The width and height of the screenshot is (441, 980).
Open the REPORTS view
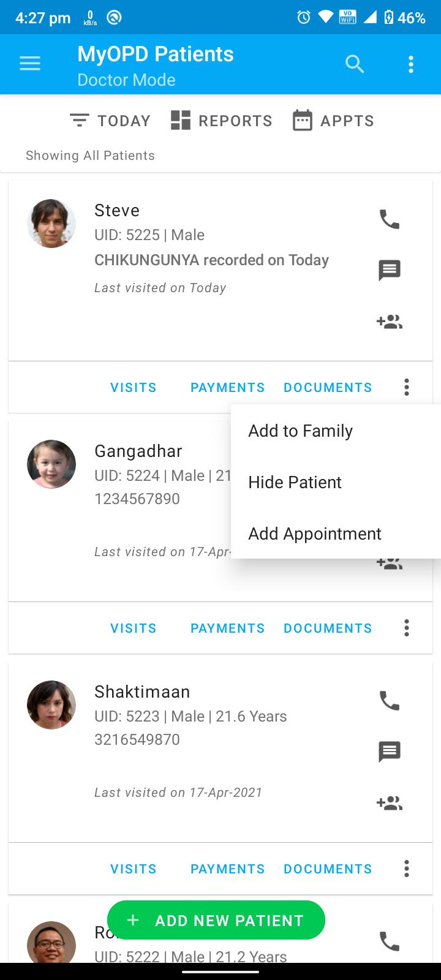[x=221, y=121]
